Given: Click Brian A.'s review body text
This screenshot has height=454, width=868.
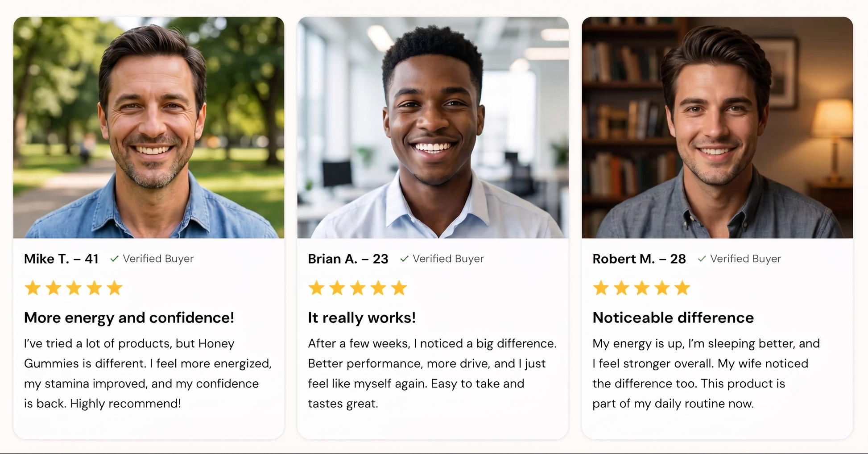Looking at the screenshot, I should (x=432, y=373).
